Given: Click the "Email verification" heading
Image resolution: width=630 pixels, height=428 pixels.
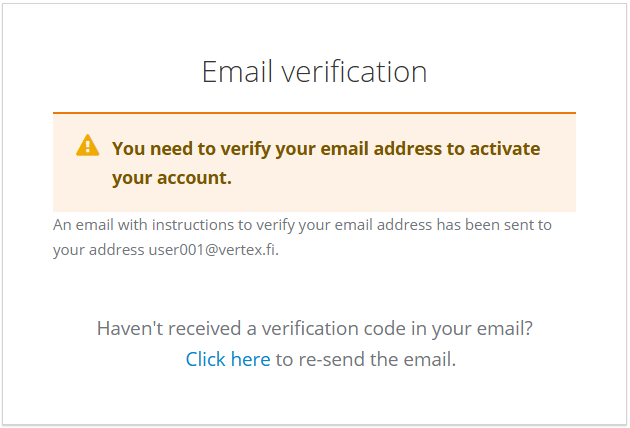Looking at the screenshot, I should pyautogui.click(x=315, y=72).
